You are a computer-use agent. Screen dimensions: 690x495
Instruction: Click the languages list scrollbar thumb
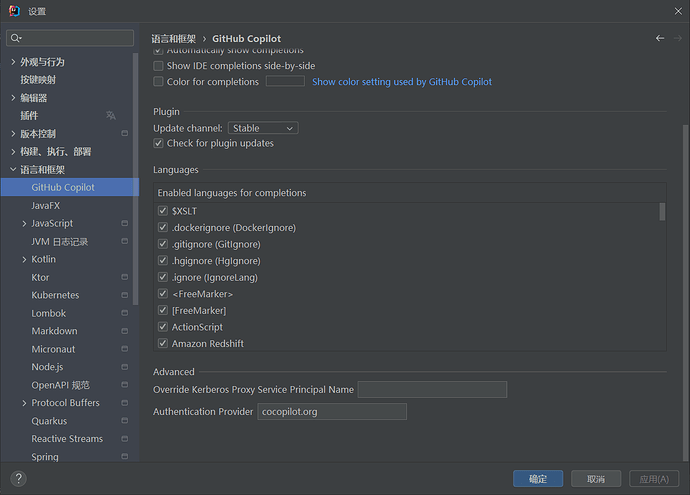point(662,212)
